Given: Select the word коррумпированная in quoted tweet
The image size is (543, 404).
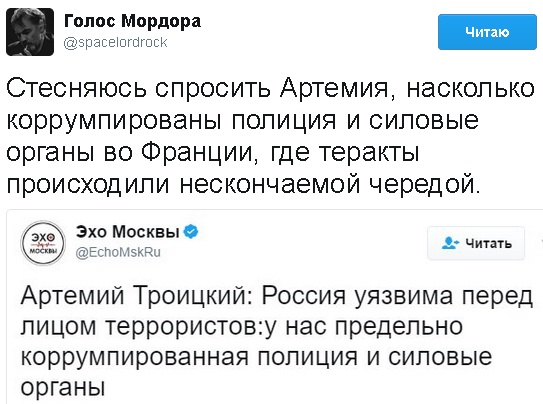Looking at the screenshot, I should click(x=135, y=358).
